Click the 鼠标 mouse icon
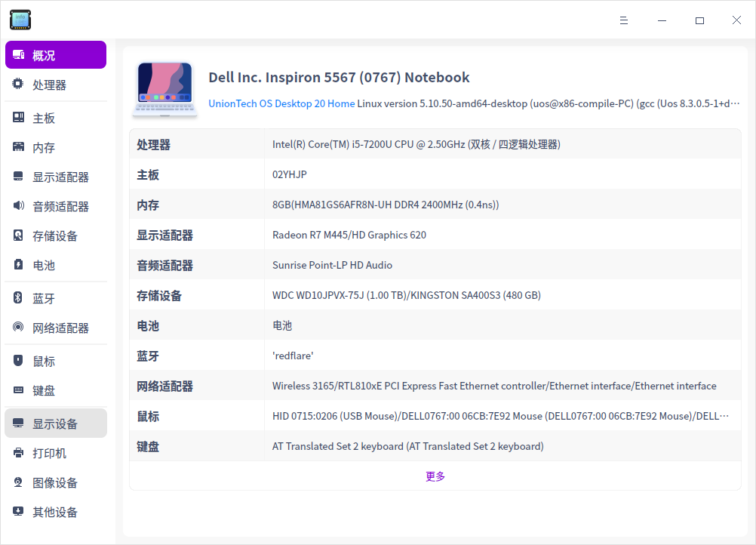The height and width of the screenshot is (545, 756). 18,360
